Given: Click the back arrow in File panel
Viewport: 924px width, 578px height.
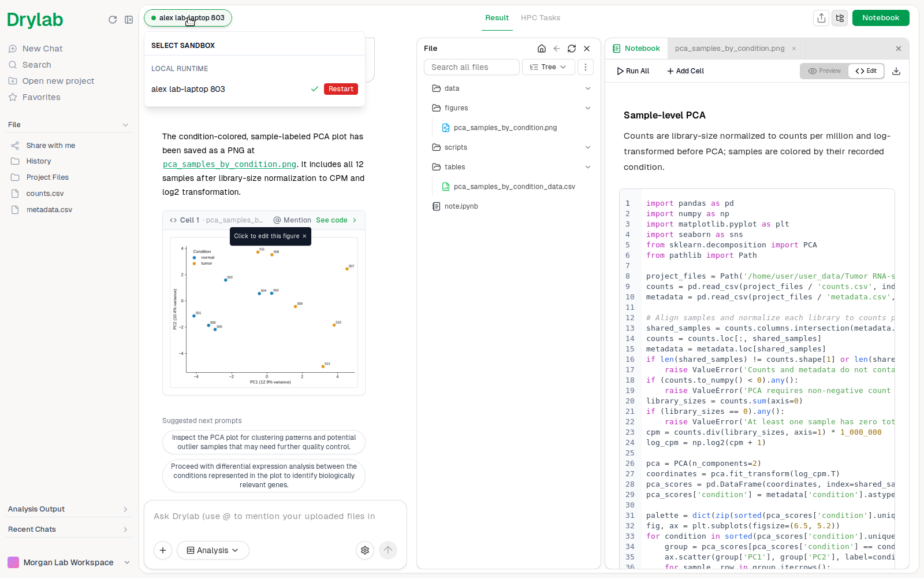Looking at the screenshot, I should (557, 49).
